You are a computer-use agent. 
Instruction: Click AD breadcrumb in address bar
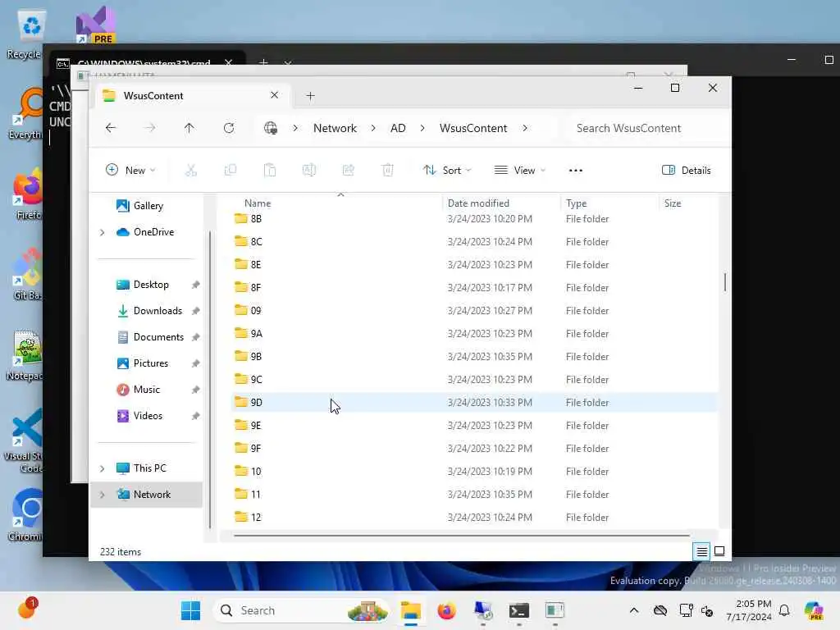click(398, 129)
